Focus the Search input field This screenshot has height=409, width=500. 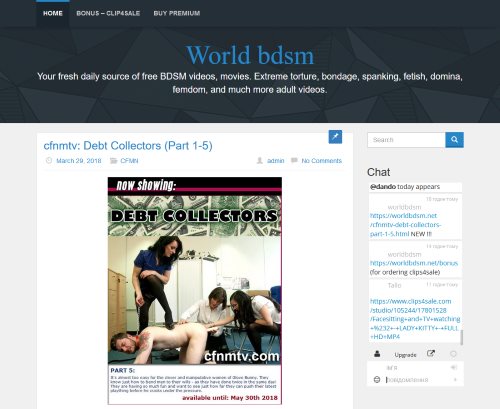pyautogui.click(x=406, y=140)
